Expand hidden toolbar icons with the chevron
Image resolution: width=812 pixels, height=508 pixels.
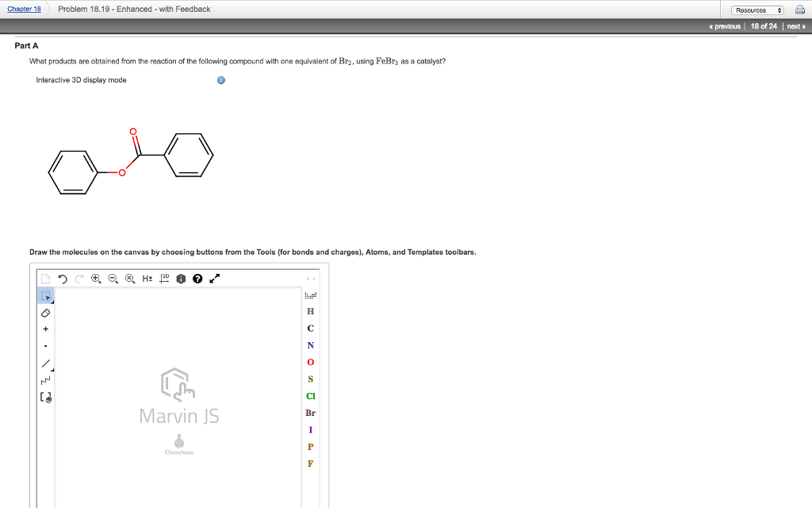311,278
